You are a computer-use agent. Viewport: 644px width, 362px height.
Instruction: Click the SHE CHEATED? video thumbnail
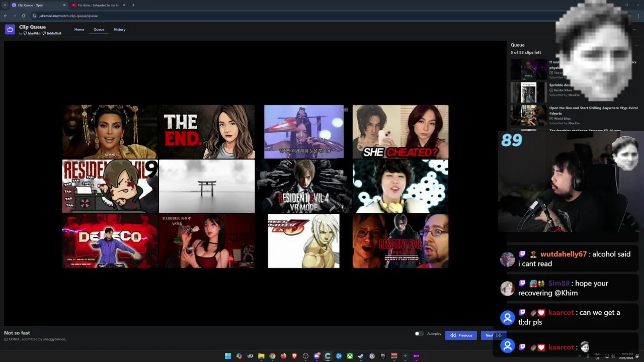pos(400,132)
